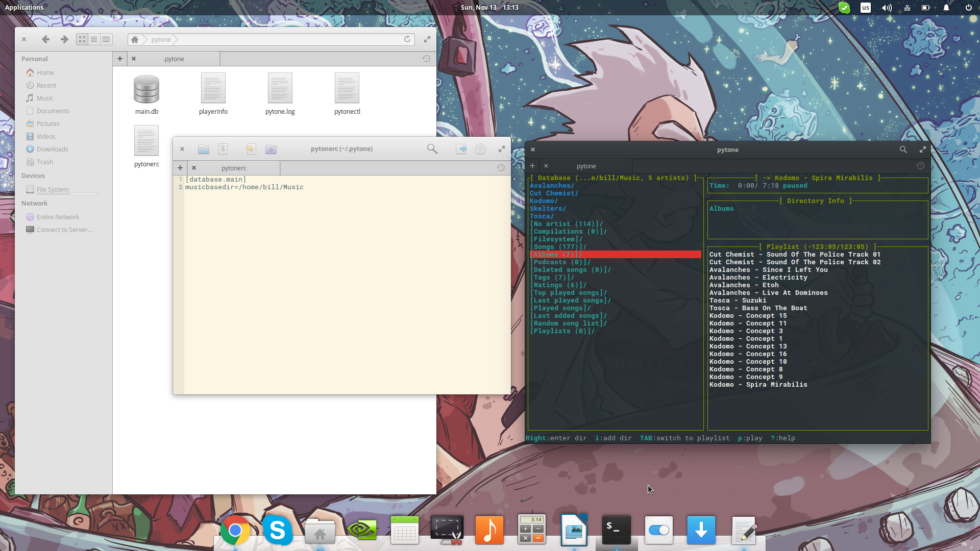
Task: Select pytone tab in terminal
Action: point(586,166)
